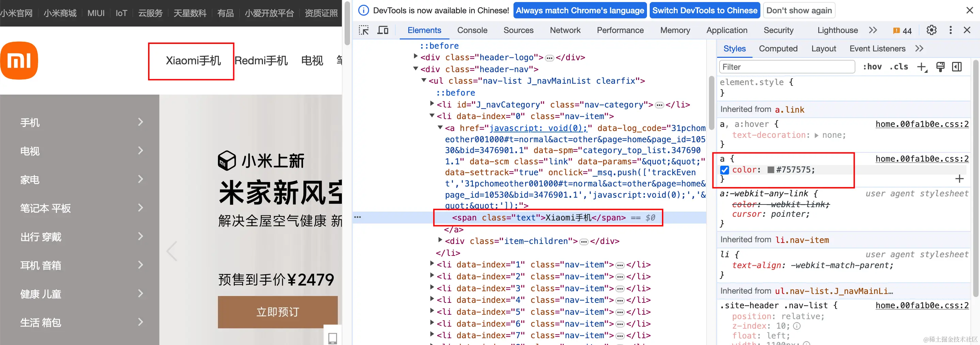Toggle the color property checkbox
The image size is (980, 345).
click(x=724, y=170)
